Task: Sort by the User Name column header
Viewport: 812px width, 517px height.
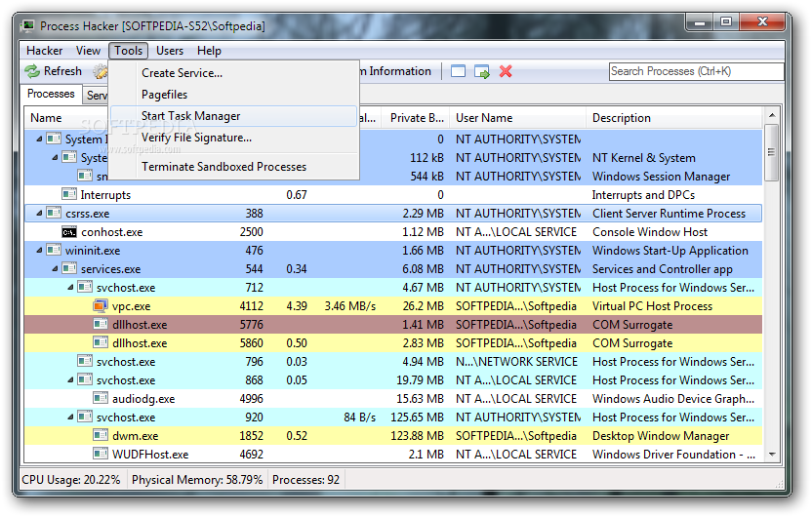Action: [x=518, y=118]
